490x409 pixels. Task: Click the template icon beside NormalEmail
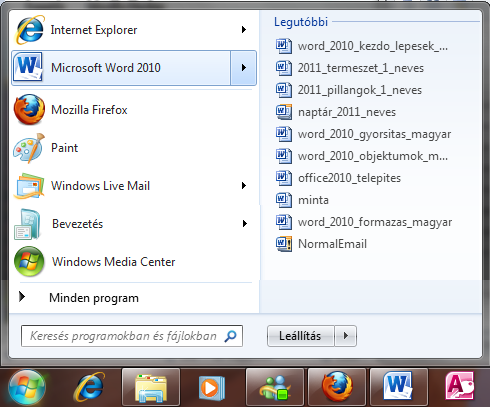tap(284, 244)
